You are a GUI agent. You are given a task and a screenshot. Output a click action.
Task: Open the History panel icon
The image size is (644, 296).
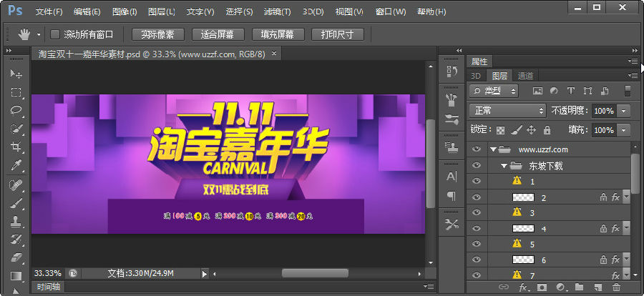452,71
